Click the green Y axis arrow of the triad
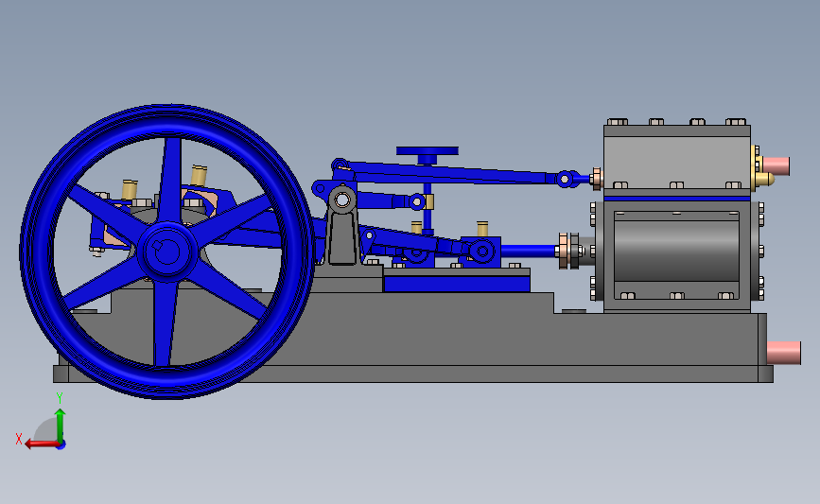 61,426
